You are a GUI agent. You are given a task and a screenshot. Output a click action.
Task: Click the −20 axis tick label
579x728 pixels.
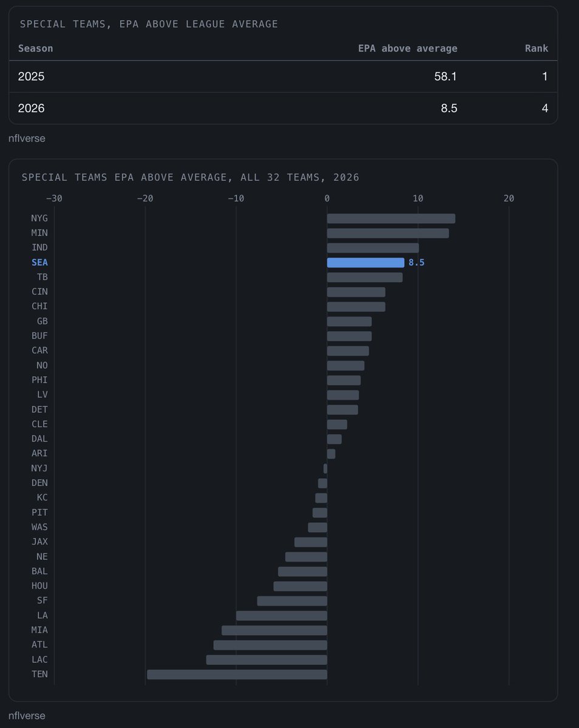point(145,198)
